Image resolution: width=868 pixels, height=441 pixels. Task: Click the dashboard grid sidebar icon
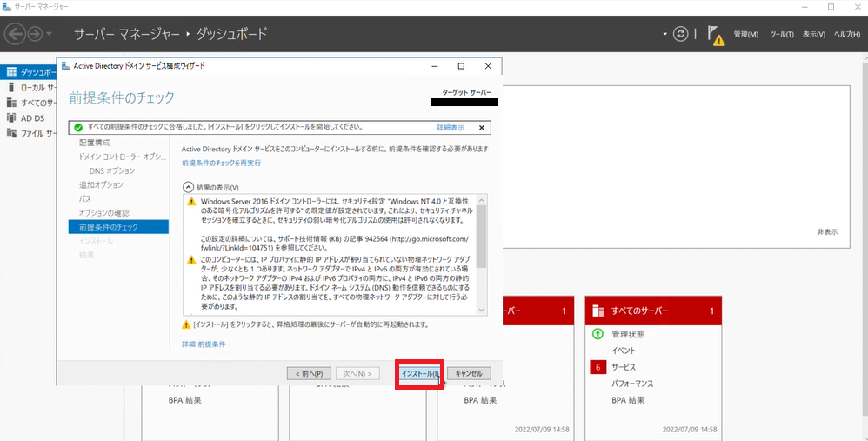[11, 72]
